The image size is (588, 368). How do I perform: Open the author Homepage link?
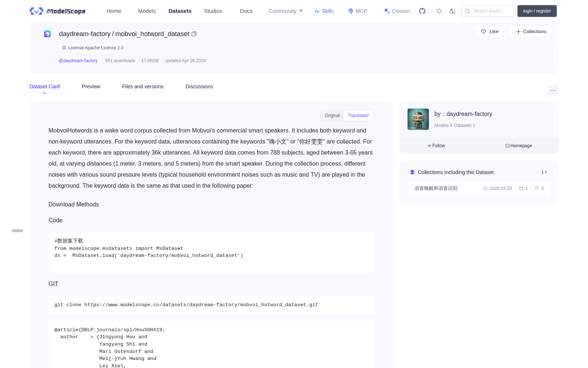pos(519,146)
